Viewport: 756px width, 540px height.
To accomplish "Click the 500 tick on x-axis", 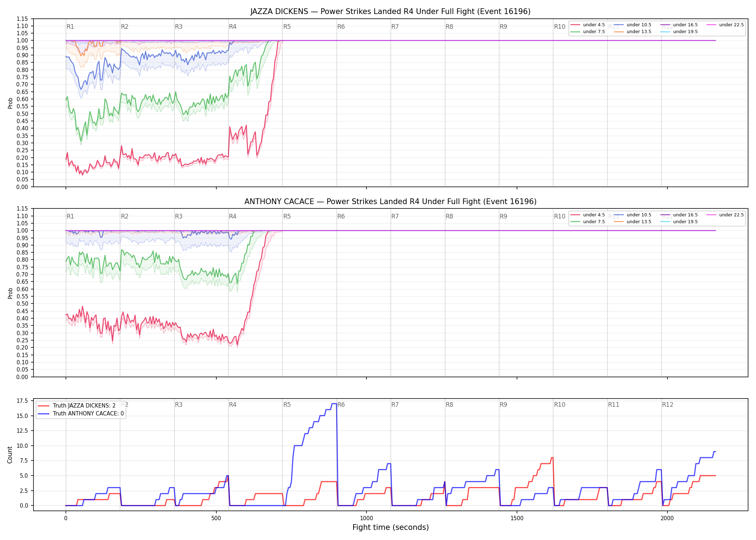I will [216, 518].
